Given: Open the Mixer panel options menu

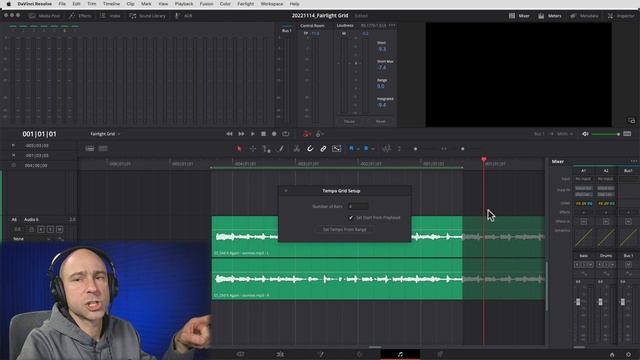Looking at the screenshot, I should click(x=633, y=161).
